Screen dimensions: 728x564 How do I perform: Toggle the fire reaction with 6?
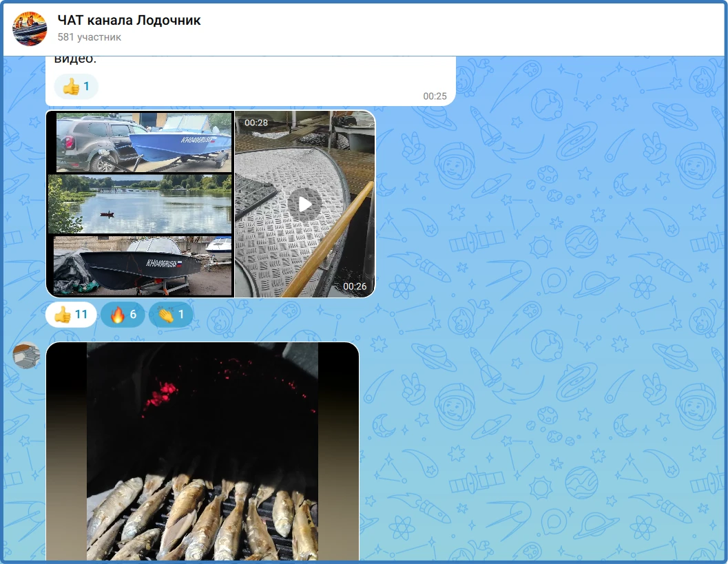[123, 314]
